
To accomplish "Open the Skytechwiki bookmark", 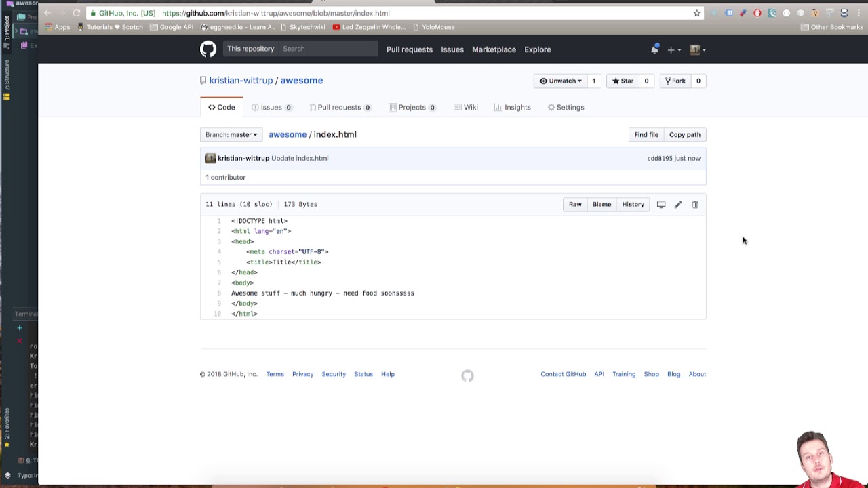I will pos(303,27).
